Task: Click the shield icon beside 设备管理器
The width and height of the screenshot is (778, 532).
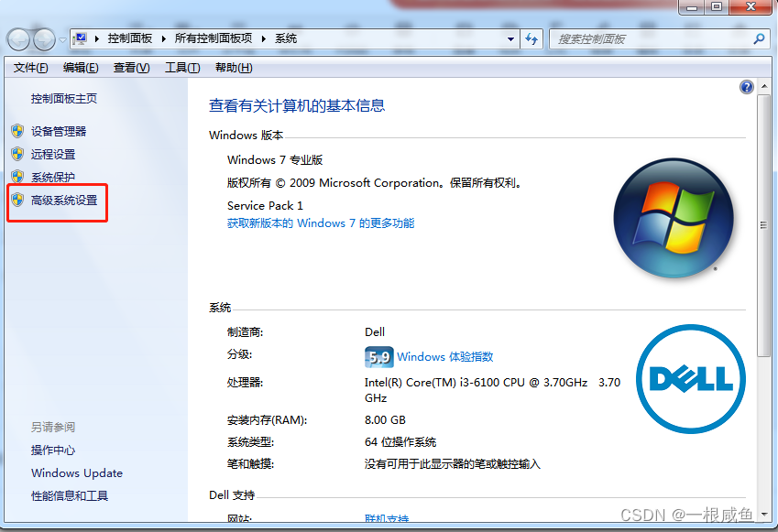Action: (x=17, y=131)
